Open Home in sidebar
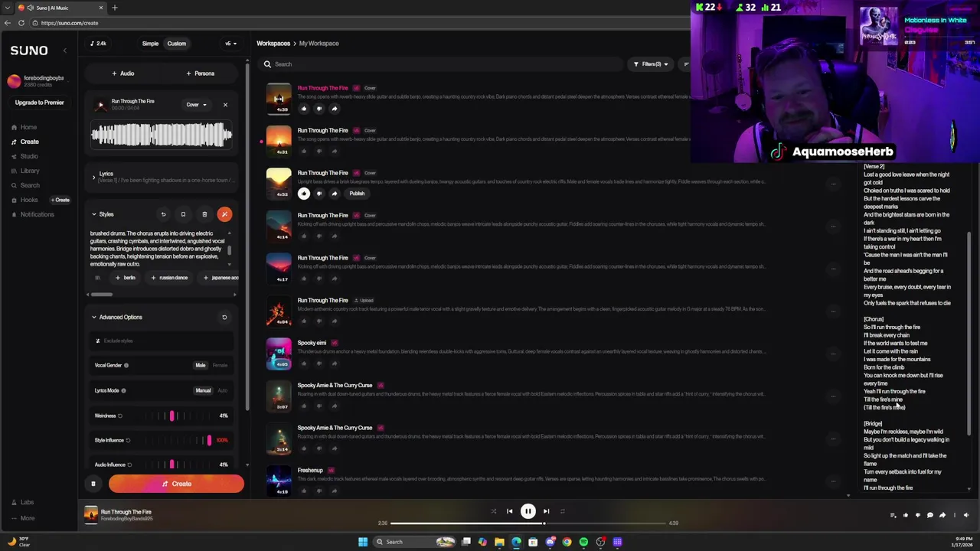 click(23, 127)
